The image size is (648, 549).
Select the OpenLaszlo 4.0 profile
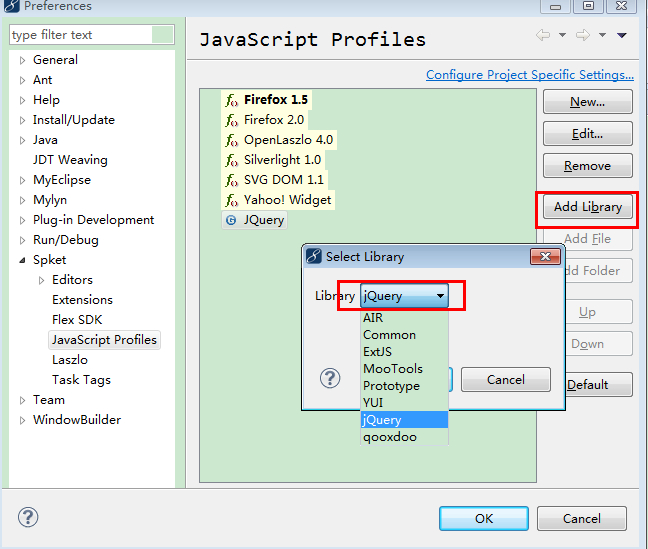tap(279, 140)
